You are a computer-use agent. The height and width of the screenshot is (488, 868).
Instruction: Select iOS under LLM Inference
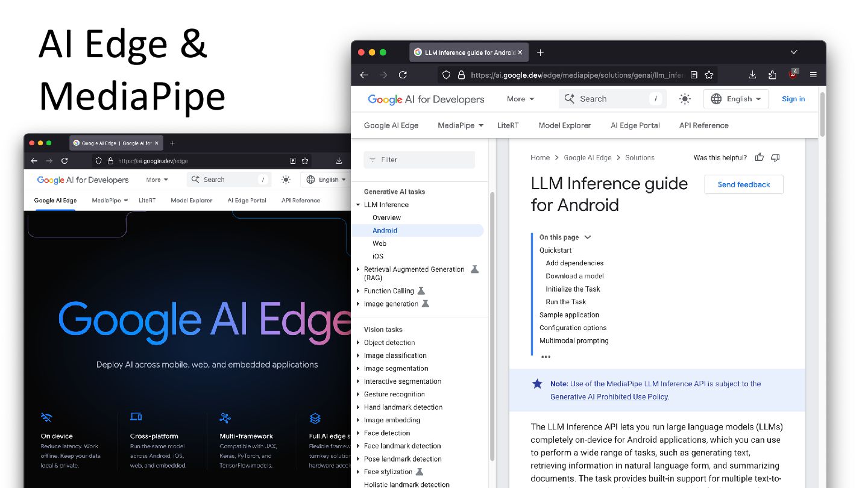click(377, 256)
